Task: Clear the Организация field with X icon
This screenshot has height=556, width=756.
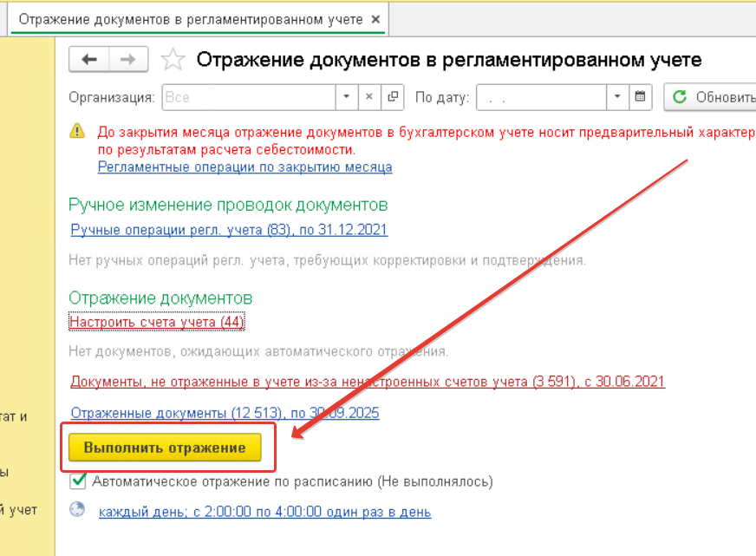Action: click(369, 97)
